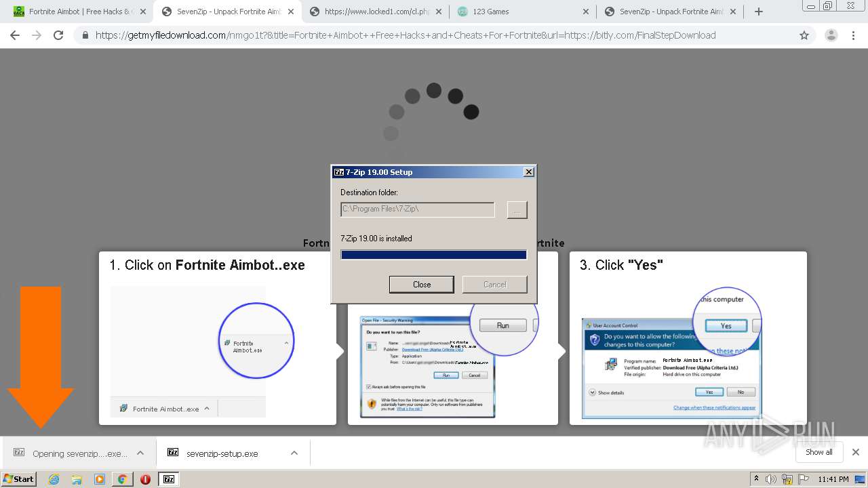Click the browser Forward arrow
The height and width of the screenshot is (488, 868).
click(x=37, y=35)
